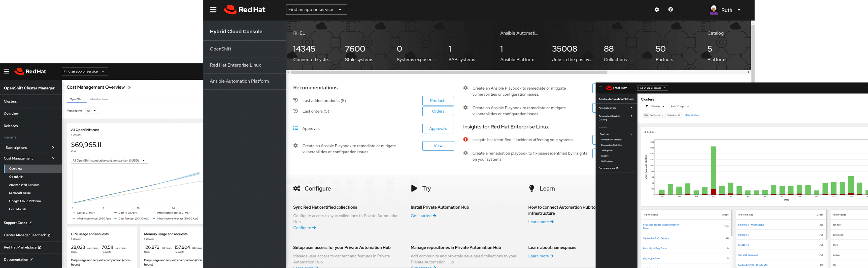
Task: Select the OpenShift tab in Cost Management
Action: 76,99
